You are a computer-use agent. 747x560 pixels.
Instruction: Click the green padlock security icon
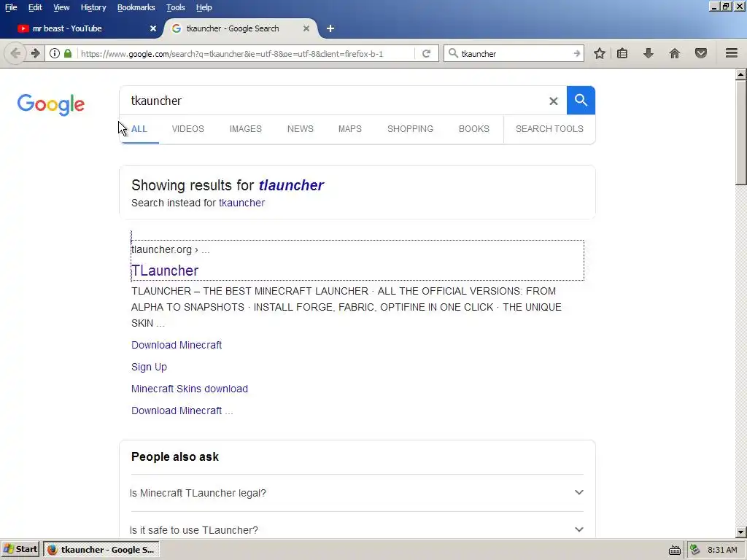click(x=68, y=53)
